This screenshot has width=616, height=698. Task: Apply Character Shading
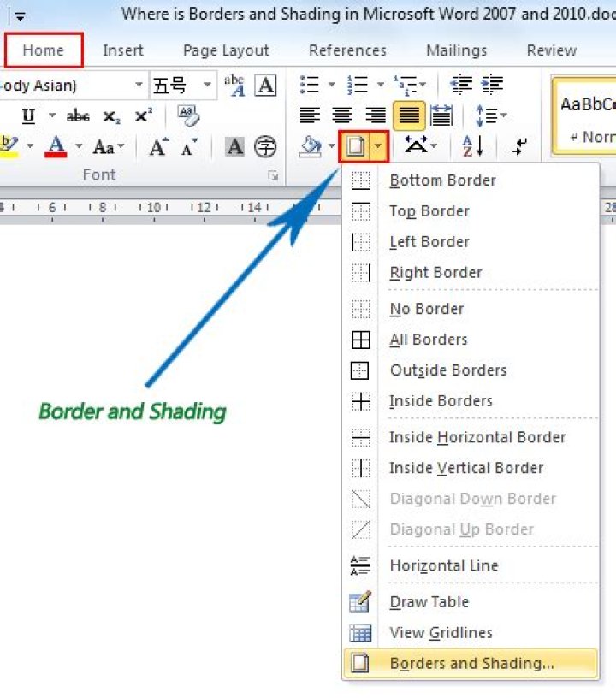click(234, 146)
